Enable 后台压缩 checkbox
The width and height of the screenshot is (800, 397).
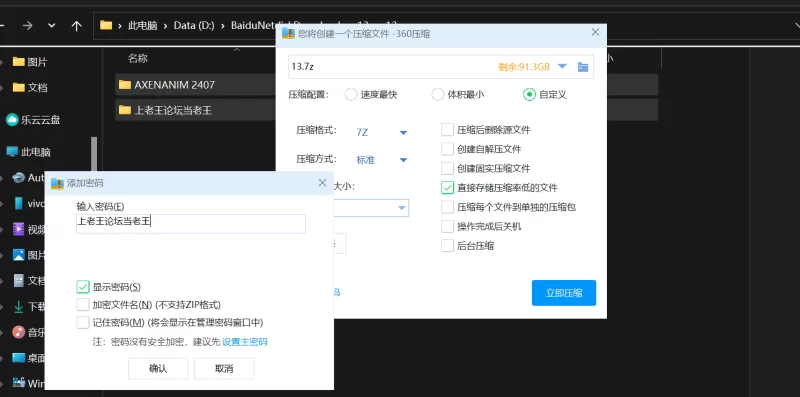click(447, 246)
